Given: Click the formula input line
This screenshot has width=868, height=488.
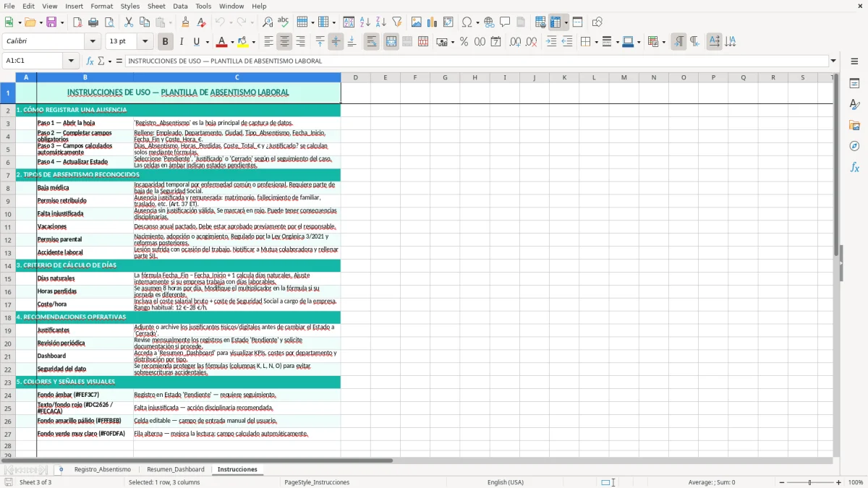Looking at the screenshot, I should click(477, 61).
